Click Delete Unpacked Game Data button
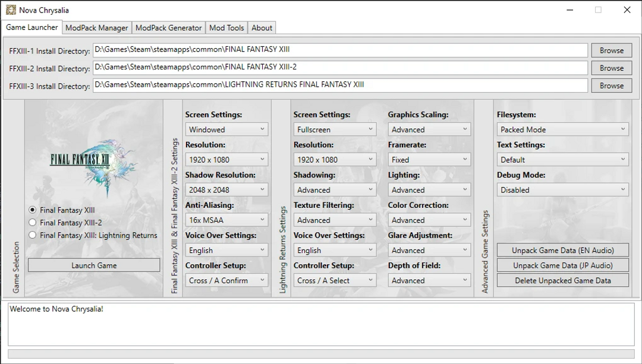Viewport: 642px width, 364px height. (x=562, y=280)
